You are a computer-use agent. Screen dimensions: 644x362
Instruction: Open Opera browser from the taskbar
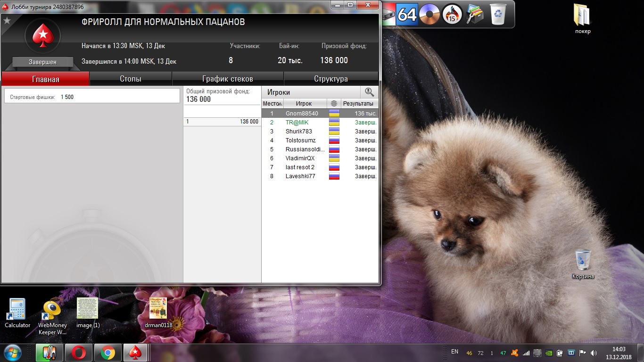(x=78, y=353)
